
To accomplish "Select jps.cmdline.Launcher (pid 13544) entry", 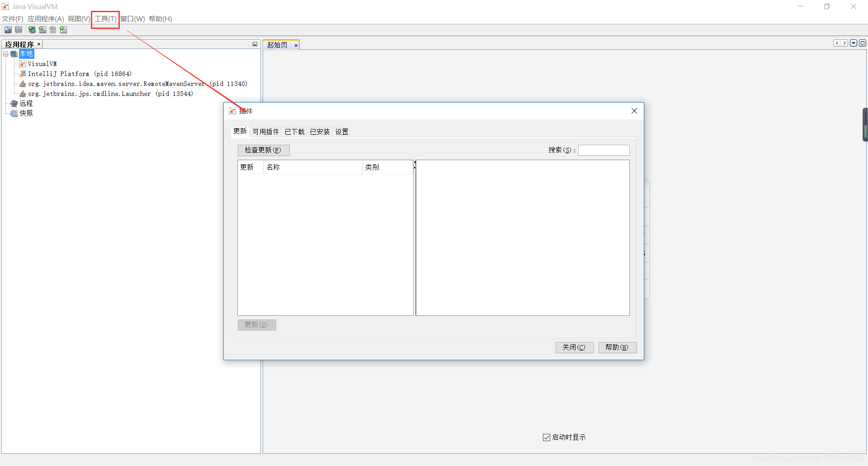I will (110, 94).
